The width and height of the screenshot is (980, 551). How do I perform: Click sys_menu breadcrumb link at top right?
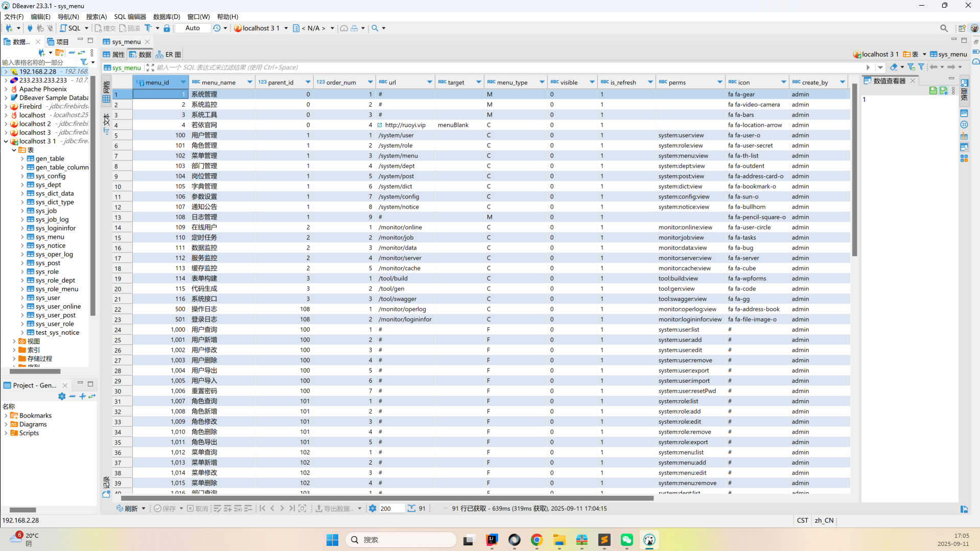[948, 54]
